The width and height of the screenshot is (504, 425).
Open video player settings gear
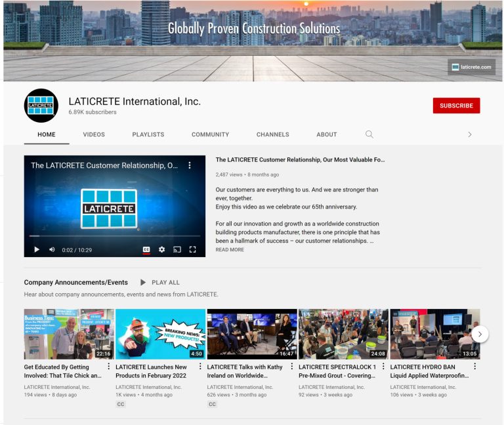tap(161, 250)
